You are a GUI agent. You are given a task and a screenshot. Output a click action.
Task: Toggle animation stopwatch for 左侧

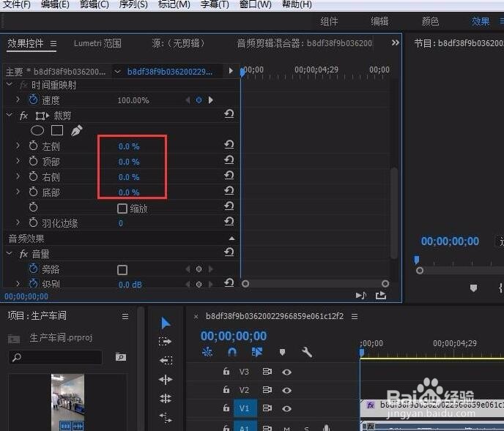pos(33,146)
